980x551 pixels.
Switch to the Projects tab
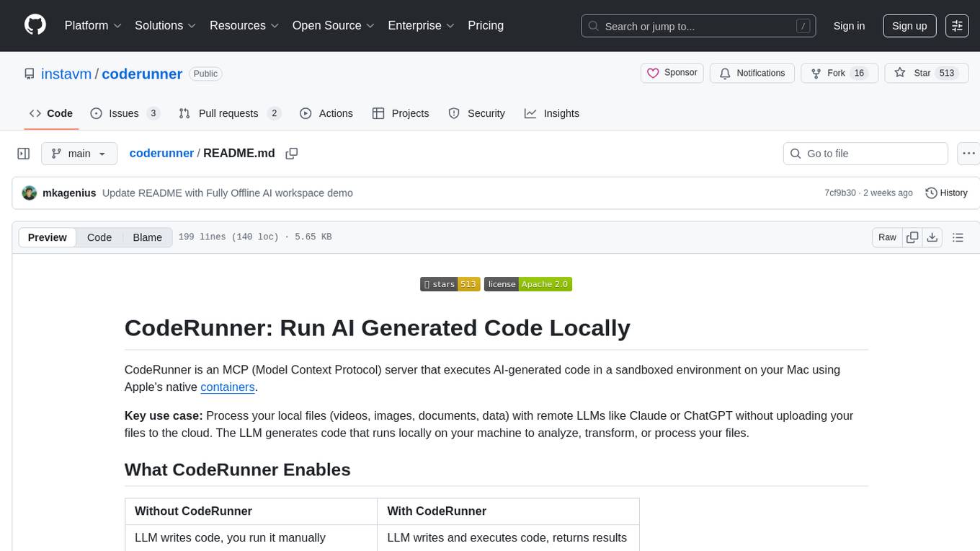point(401,113)
